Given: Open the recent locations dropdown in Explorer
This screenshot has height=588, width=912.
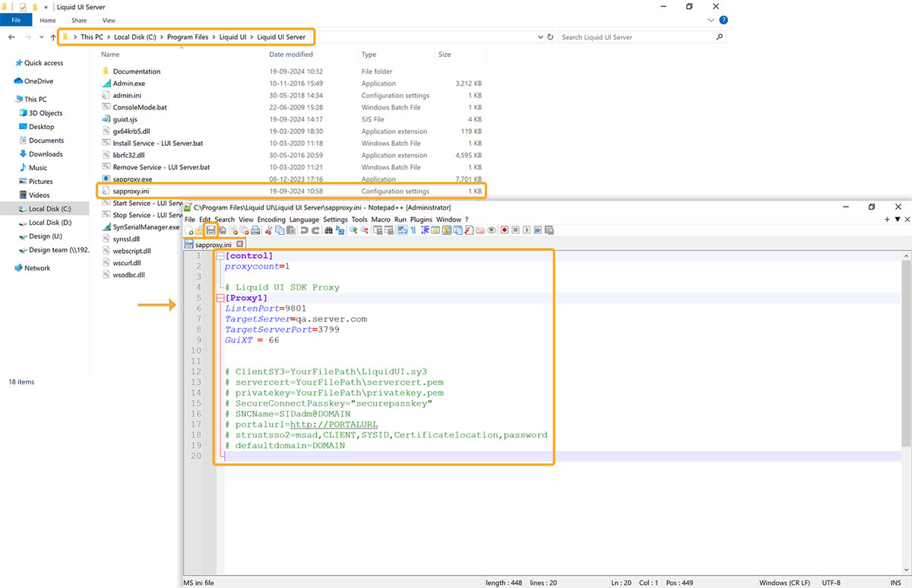Looking at the screenshot, I should tap(42, 37).
